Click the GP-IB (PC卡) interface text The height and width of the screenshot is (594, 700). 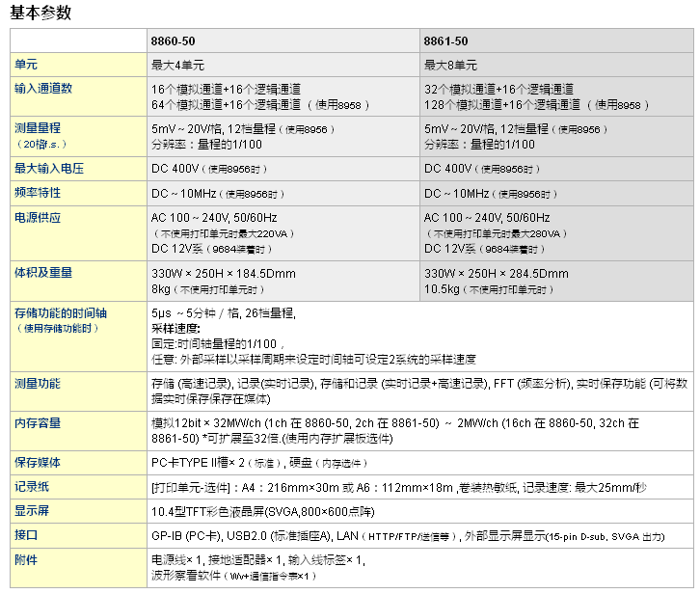187,535
